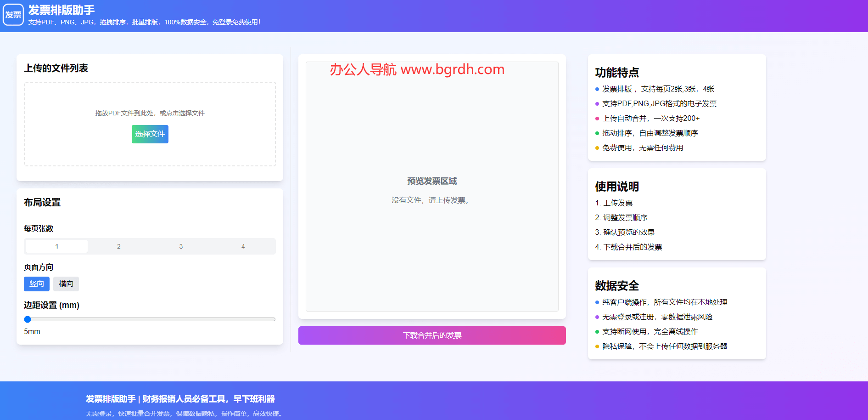Switch page orientation to 横向

(x=66, y=284)
